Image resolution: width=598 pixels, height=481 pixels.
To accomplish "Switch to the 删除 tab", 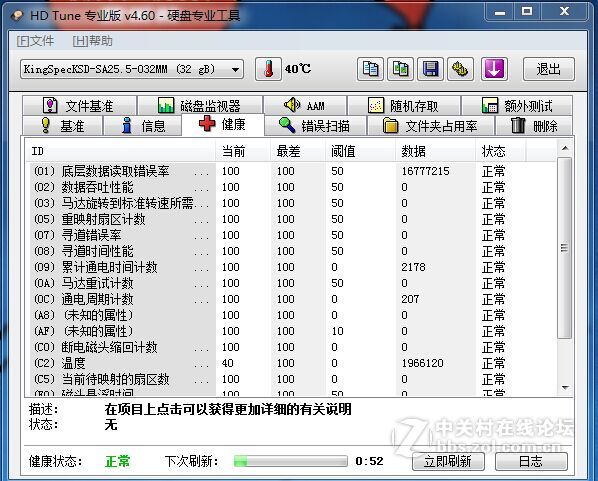I will pos(534,125).
